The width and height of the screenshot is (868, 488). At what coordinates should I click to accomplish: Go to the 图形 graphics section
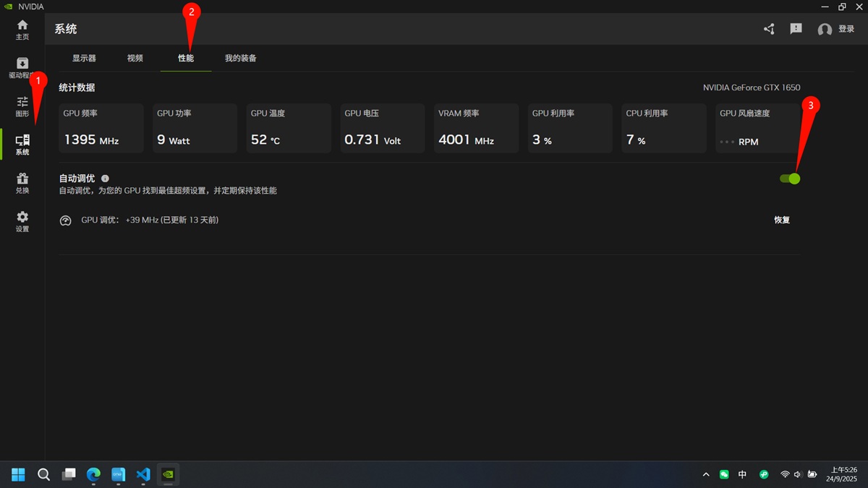[x=22, y=106]
